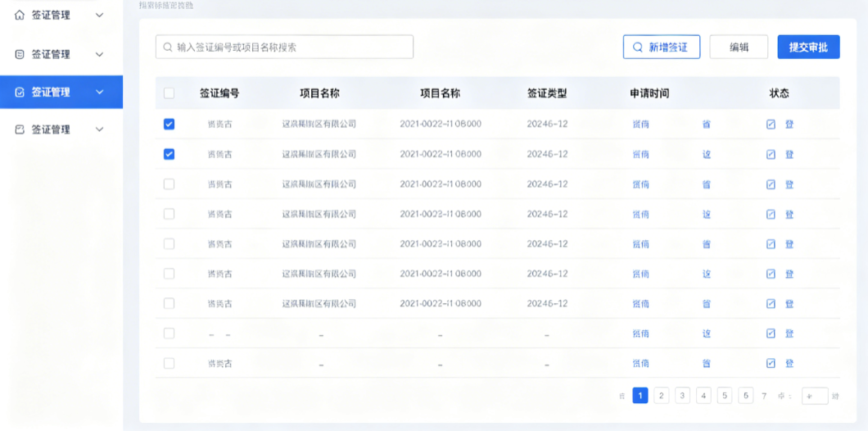This screenshot has width=868, height=431.
Task: Focus the 输入签证编号或项目名称搜索 search field
Action: pyautogui.click(x=284, y=47)
